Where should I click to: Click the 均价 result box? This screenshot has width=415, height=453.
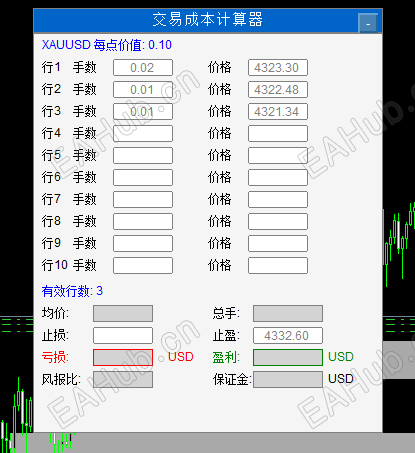[123, 313]
